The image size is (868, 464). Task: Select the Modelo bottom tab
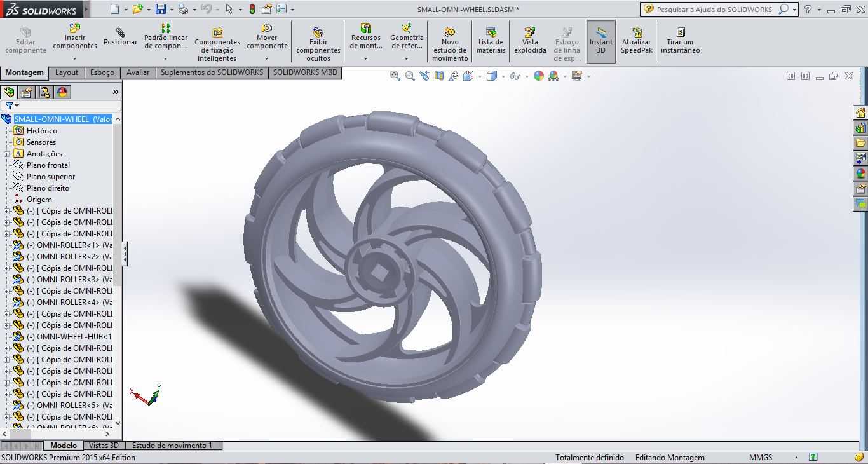coord(64,446)
